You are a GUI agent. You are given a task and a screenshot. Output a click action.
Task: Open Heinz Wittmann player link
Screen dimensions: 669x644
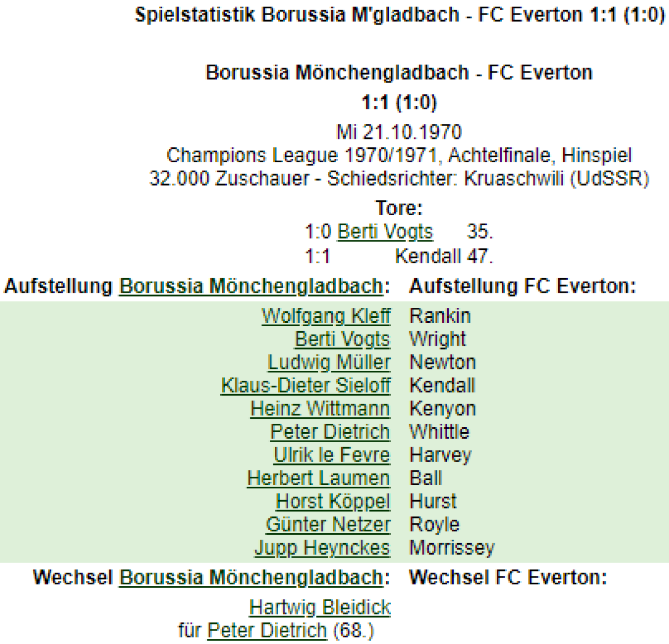320,409
